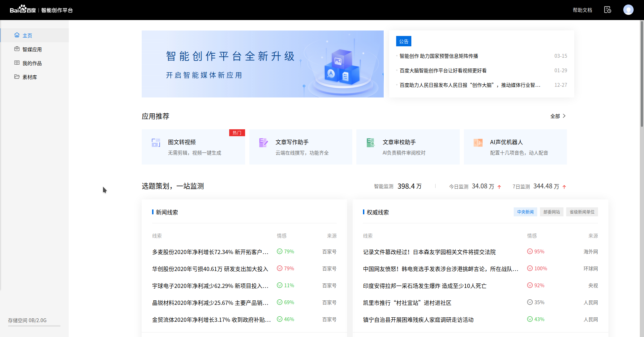This screenshot has width=644, height=337.
Task: Click the AI声优机器人 audio icon
Action: [x=478, y=143]
